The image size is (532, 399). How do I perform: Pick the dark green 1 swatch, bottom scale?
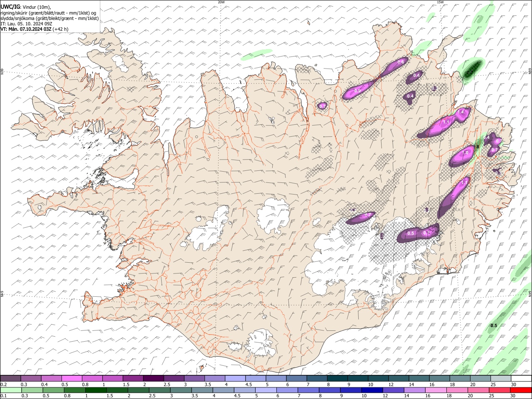[96, 390]
